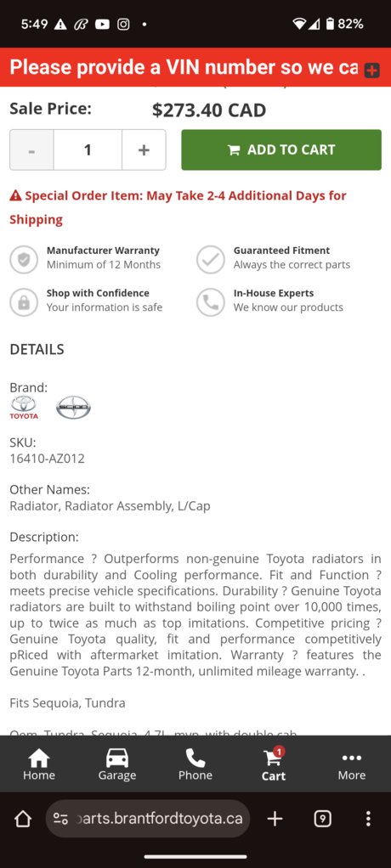Focus the quantity input field
Screen dimensions: 391x868
pos(88,150)
